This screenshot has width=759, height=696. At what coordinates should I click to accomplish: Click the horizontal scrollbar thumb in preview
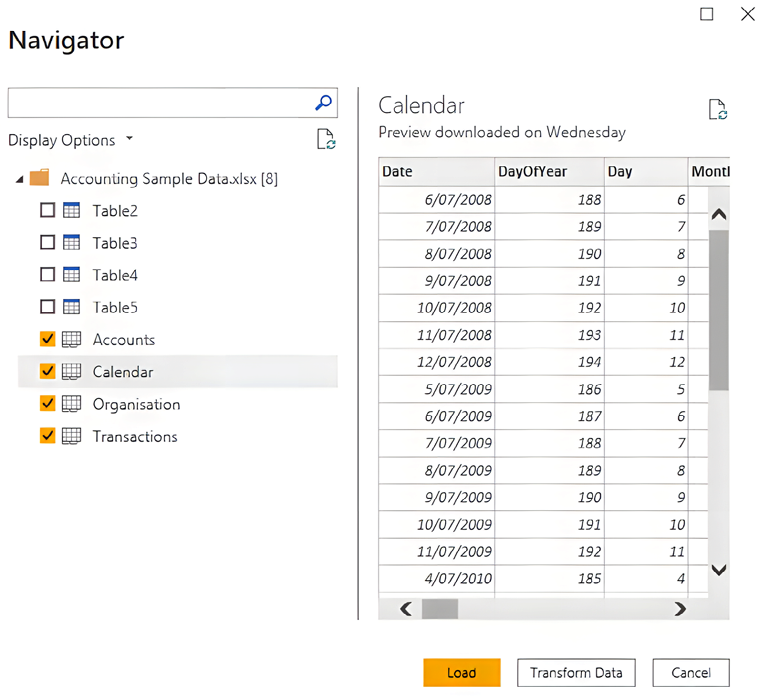click(x=440, y=608)
